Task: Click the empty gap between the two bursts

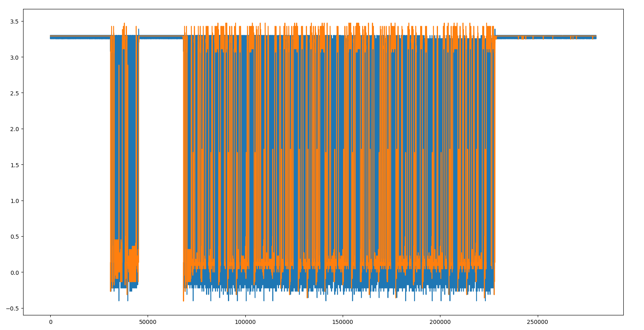Action: click(x=161, y=162)
